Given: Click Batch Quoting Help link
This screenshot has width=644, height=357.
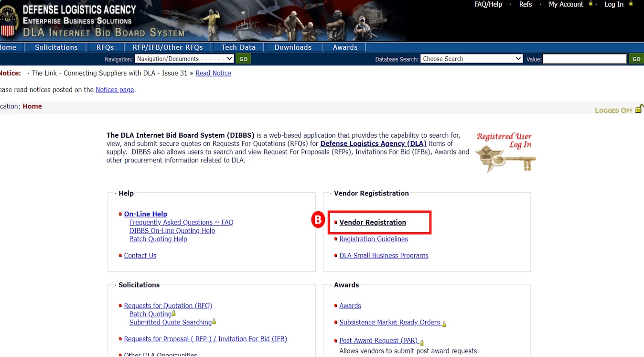Looking at the screenshot, I should click(x=158, y=239).
